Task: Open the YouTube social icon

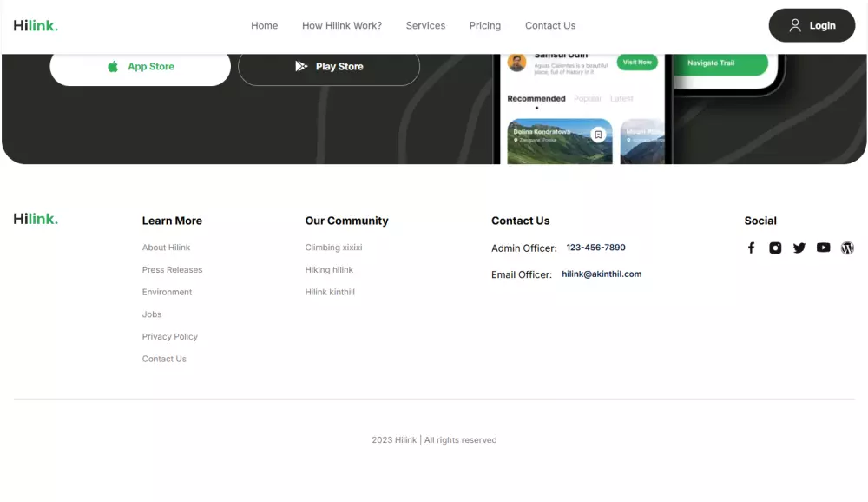Action: (x=823, y=248)
